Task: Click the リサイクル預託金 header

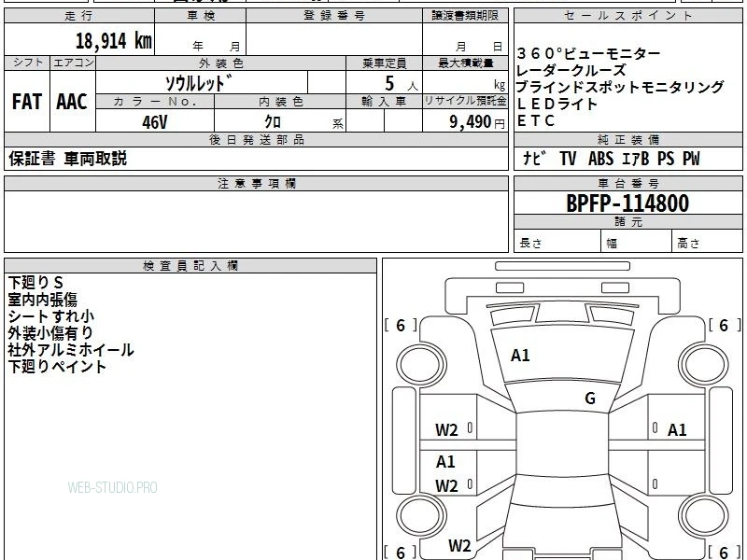Action: tap(465, 101)
